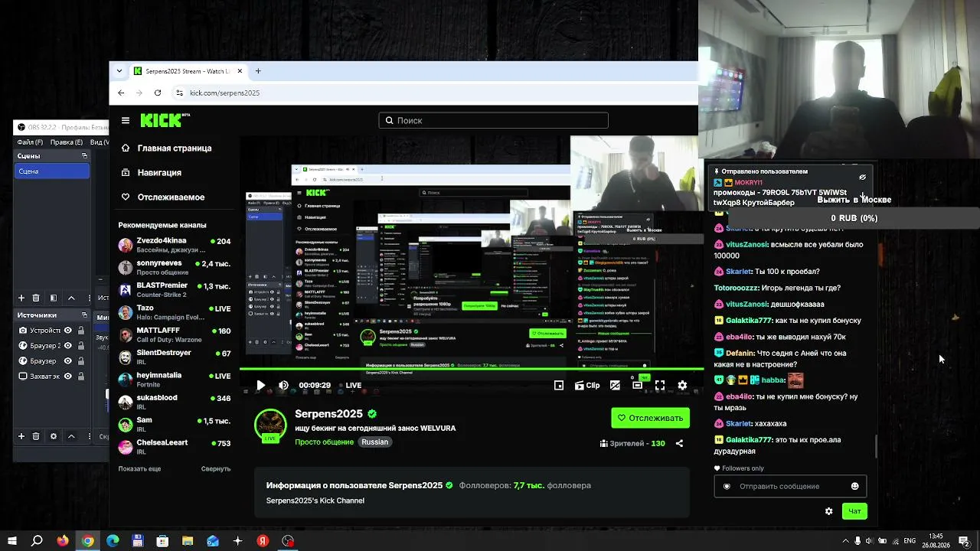Toggle visibility of Браузер 2 source in OBS
Viewport: 980px width, 551px height.
coord(68,346)
